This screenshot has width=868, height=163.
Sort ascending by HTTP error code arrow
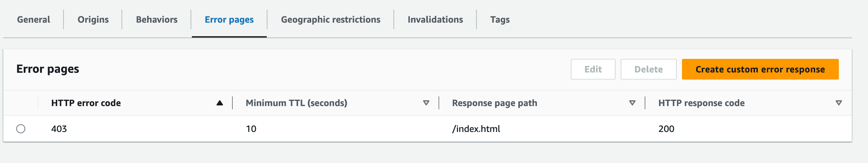coord(220,103)
